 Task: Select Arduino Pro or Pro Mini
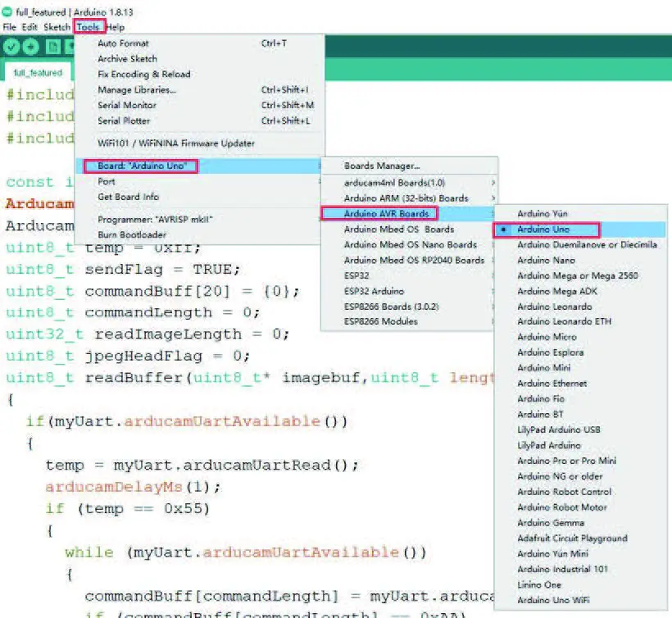(580, 461)
